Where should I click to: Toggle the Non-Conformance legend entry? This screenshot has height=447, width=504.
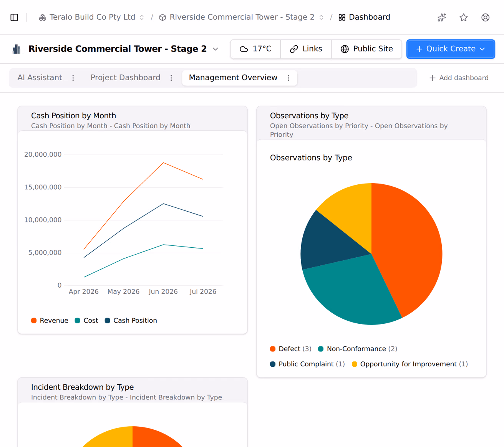pos(357,349)
